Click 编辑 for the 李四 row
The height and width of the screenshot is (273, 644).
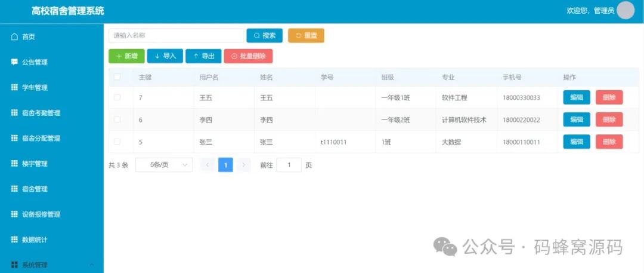point(577,120)
